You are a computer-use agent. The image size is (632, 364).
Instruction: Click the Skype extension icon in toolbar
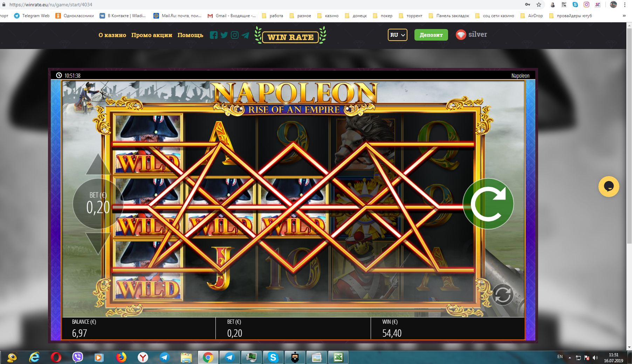click(x=575, y=5)
